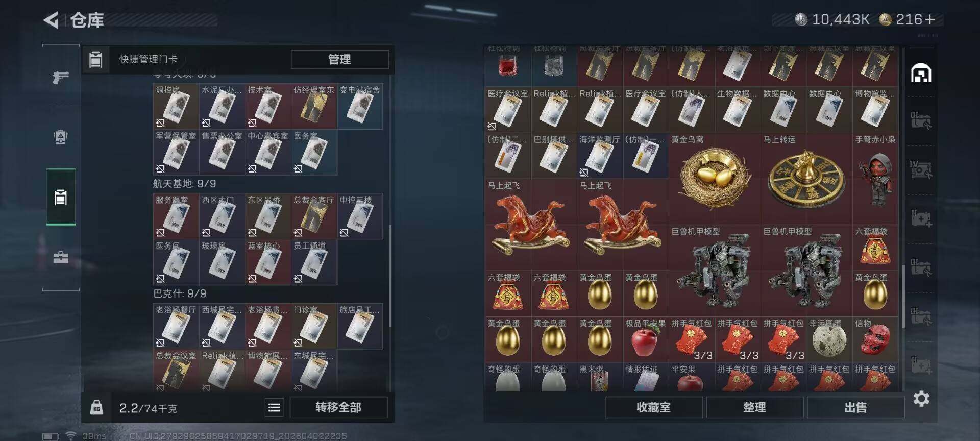This screenshot has height=441, width=980.
Task: Open warehouse settings gear icon
Action: 921,399
